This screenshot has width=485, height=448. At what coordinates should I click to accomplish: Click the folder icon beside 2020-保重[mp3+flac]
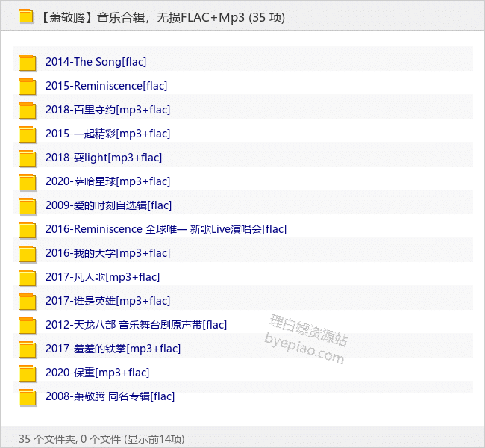tap(28, 373)
